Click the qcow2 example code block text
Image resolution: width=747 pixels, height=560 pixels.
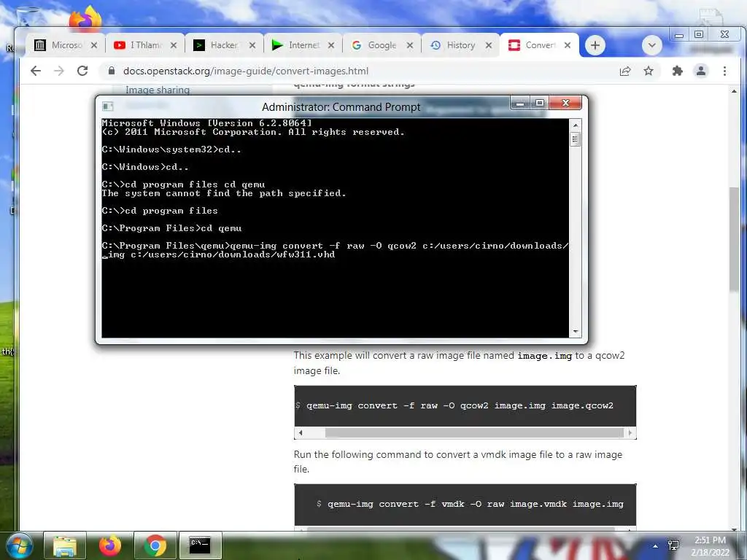click(460, 405)
